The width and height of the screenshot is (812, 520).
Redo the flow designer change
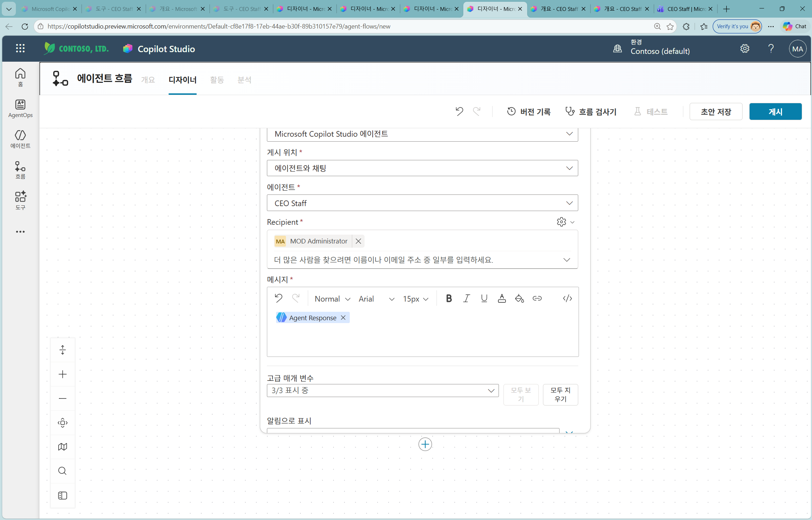coord(477,112)
